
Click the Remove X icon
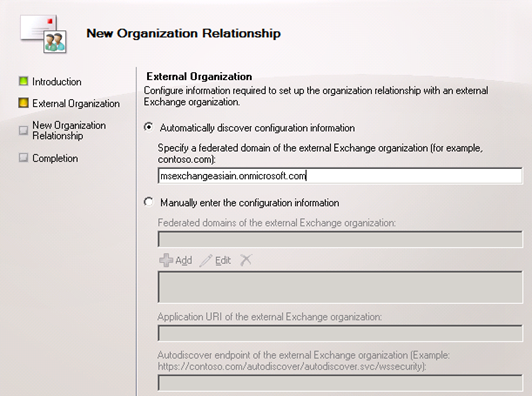tap(246, 260)
